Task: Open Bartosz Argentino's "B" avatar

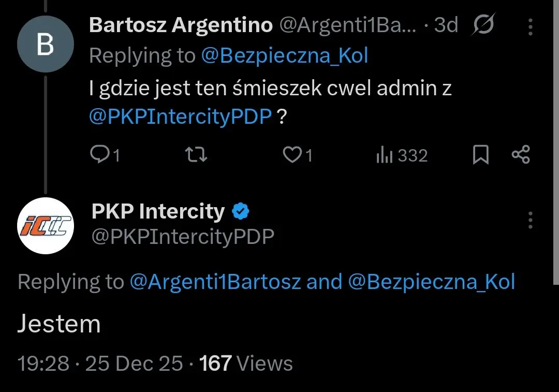Action: tap(46, 45)
